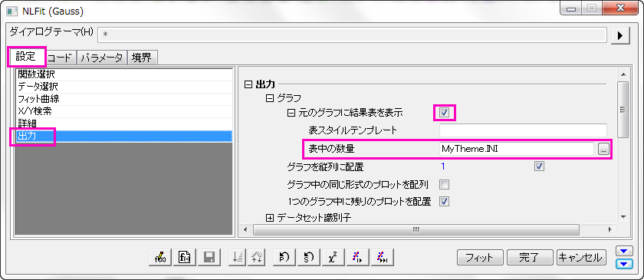Screen dimensions: 644x280
Task: Click the vertical scrollbar down arrow
Action: [x=623, y=216]
